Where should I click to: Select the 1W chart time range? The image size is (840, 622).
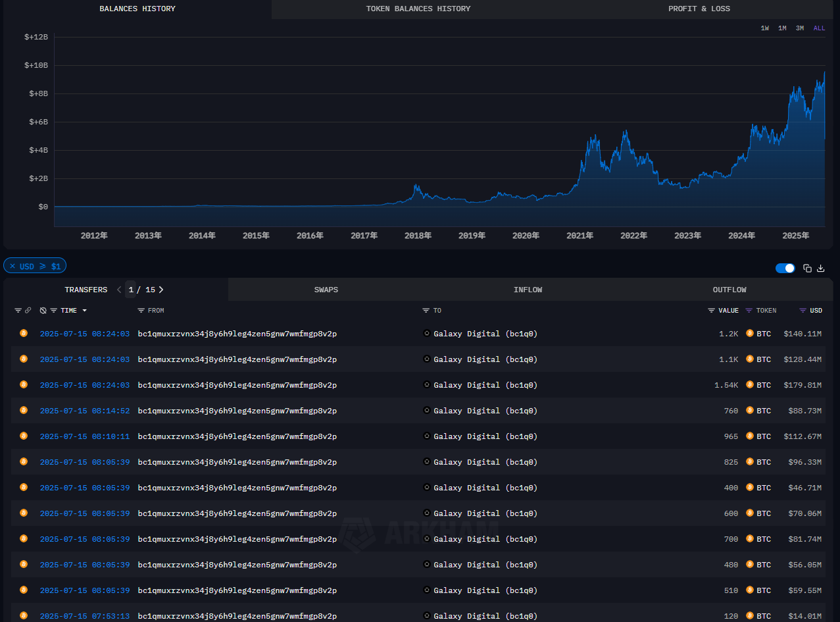point(765,28)
